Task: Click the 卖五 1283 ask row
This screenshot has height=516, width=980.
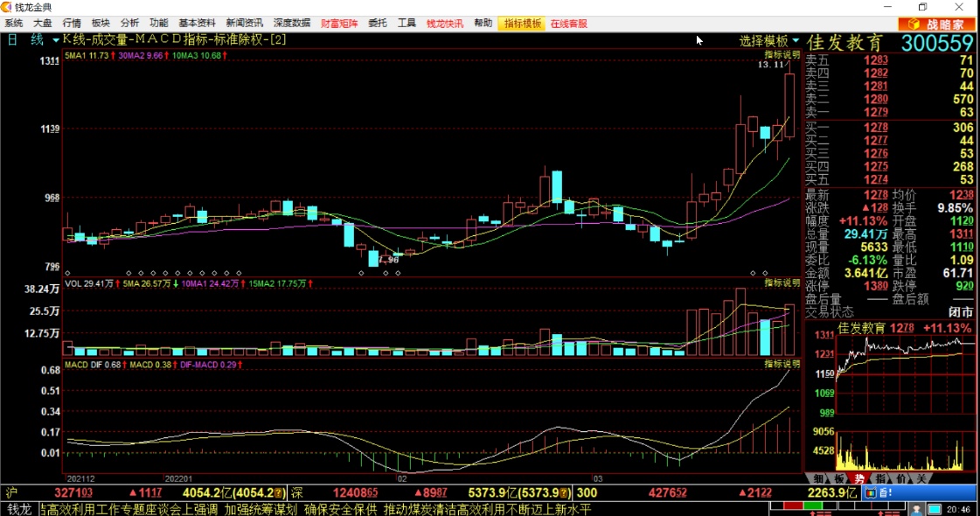Action: [889, 60]
